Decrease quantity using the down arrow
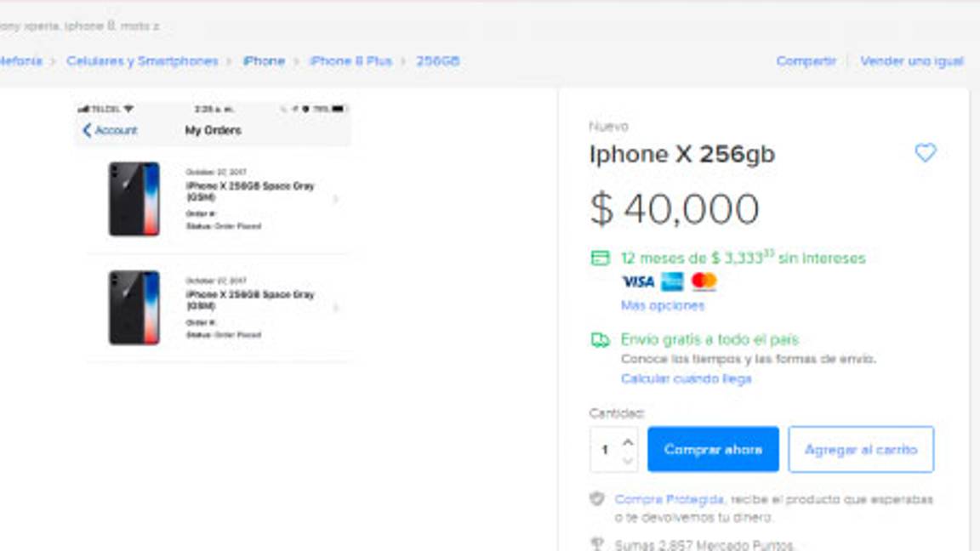Viewport: 980px width, 551px height. (627, 458)
